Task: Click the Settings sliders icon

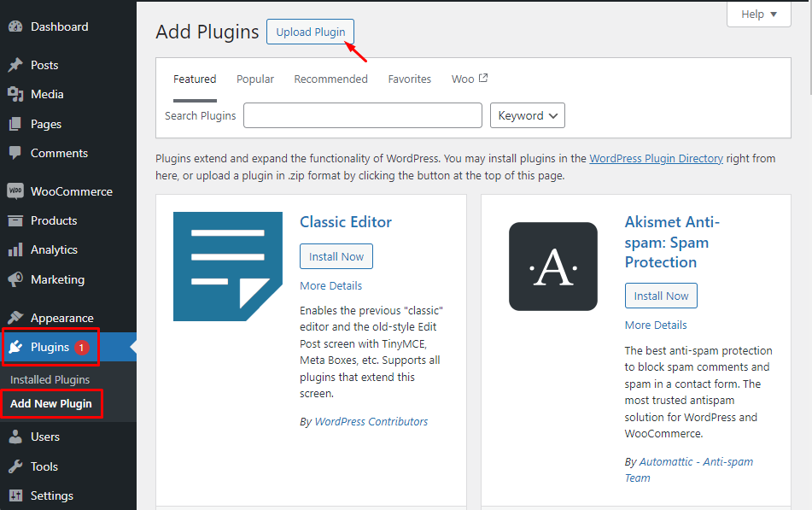Action: point(15,495)
